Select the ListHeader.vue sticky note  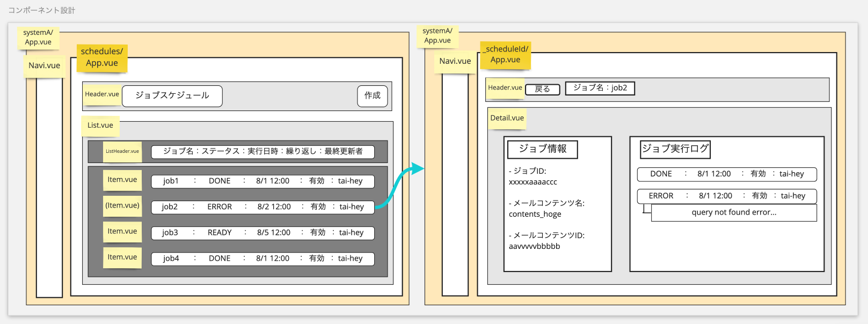(x=122, y=151)
